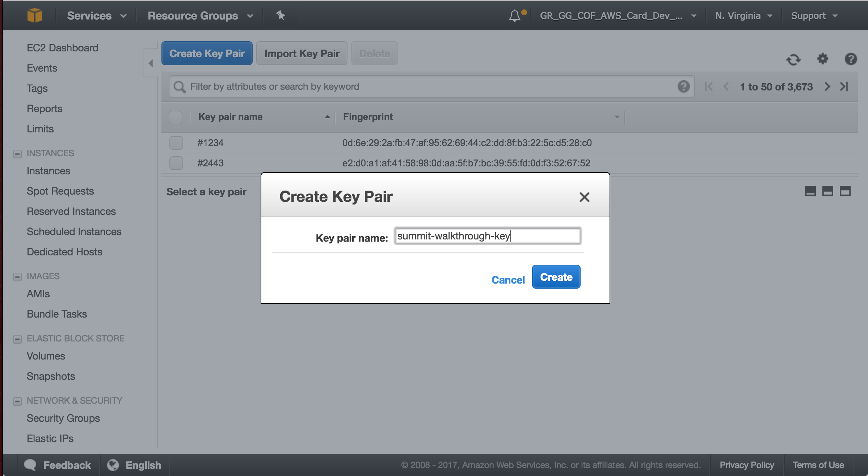Click the Create button in dialog
868x476 pixels.
coord(556,277)
